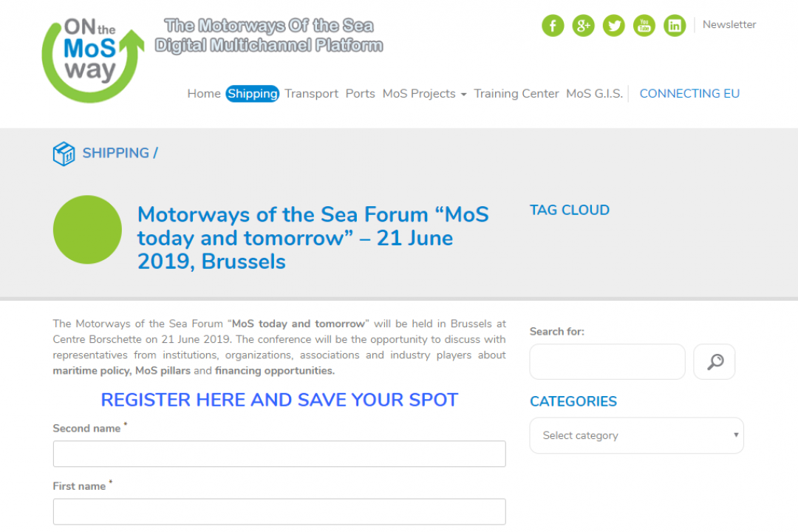The height and width of the screenshot is (532, 798).
Task: Open the LinkedIn page icon
Action: (x=674, y=25)
